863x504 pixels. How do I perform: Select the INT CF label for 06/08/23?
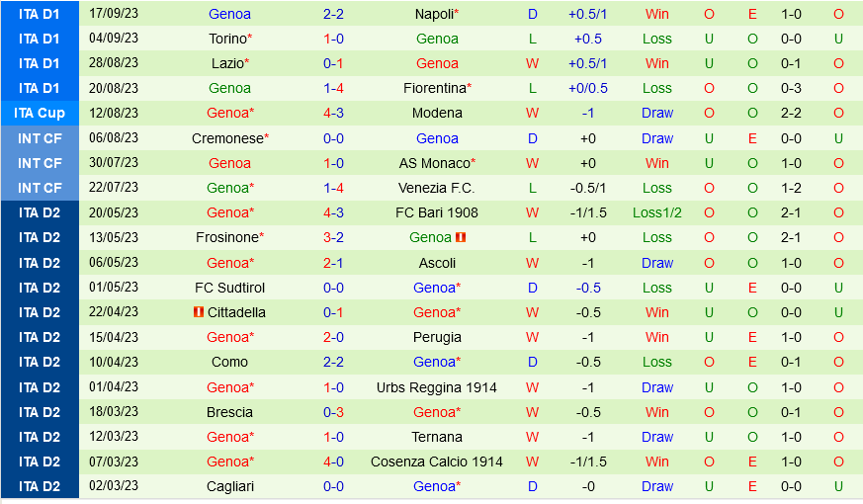coord(40,138)
